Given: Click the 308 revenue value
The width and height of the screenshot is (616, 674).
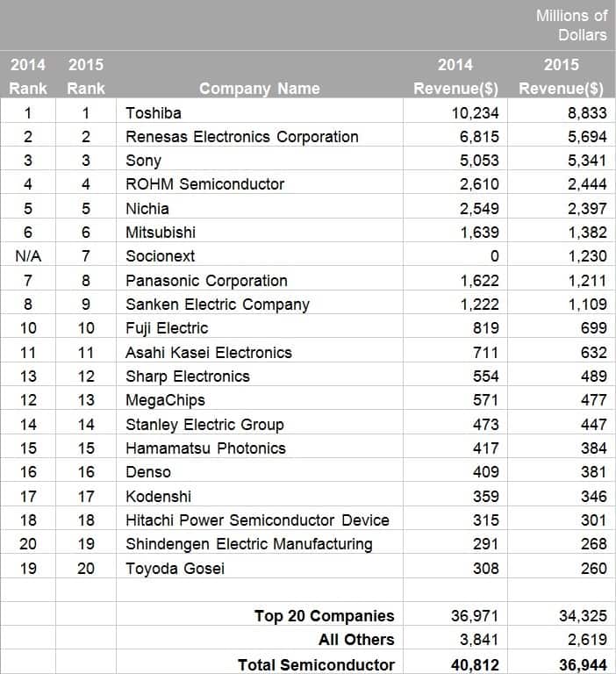Looking at the screenshot, I should pos(486,568).
